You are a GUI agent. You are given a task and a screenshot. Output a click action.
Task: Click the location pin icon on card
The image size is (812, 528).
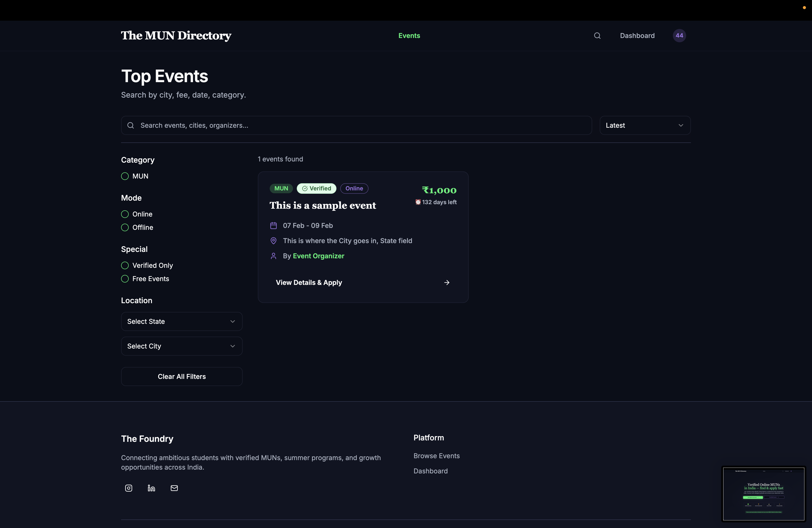click(x=273, y=241)
